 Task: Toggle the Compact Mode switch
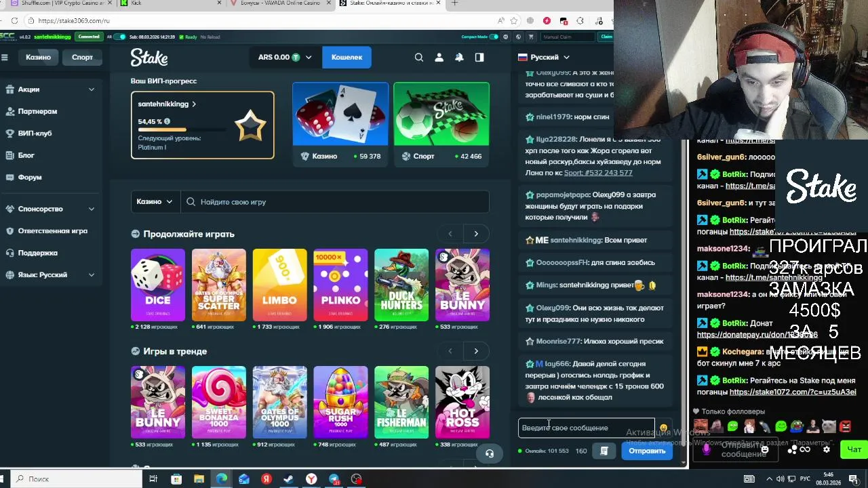(x=494, y=37)
